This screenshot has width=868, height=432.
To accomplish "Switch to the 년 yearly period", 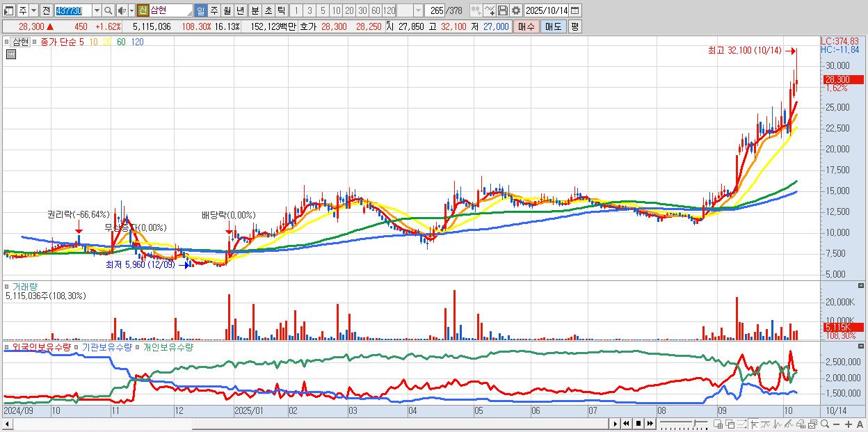I will 240,10.
